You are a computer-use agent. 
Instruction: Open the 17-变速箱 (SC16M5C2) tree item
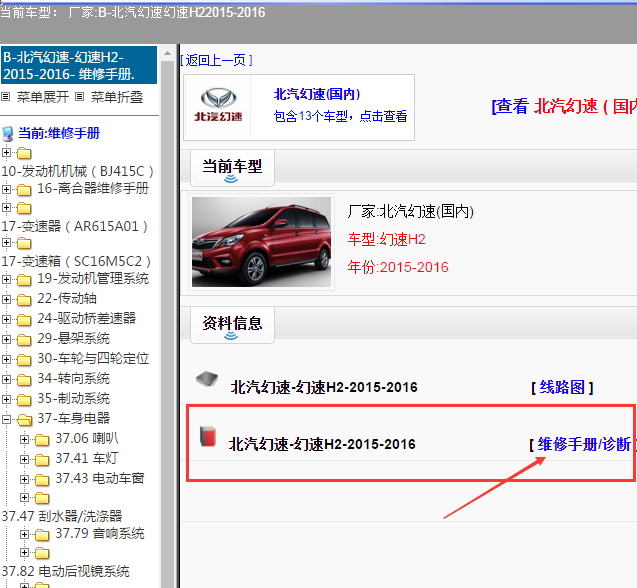point(76,261)
